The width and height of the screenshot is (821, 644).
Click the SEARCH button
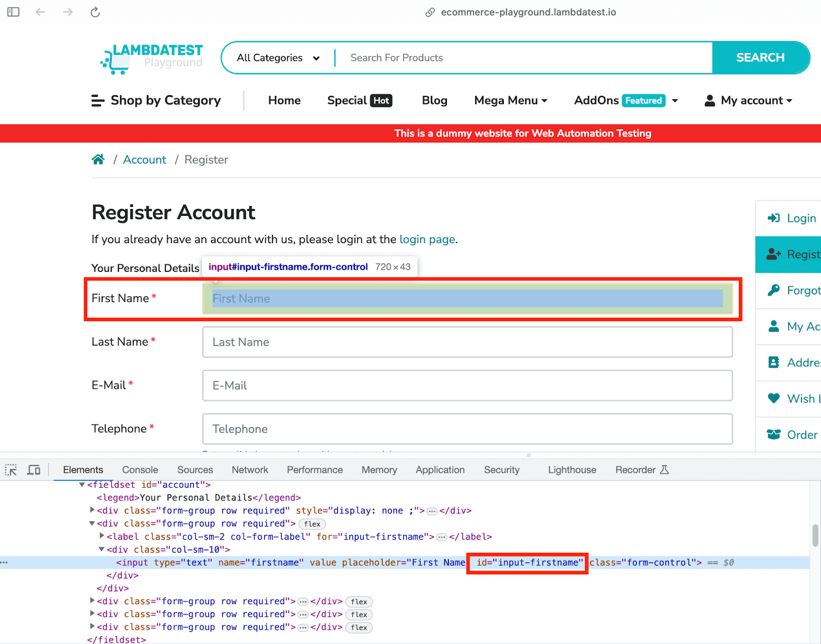pyautogui.click(x=760, y=57)
